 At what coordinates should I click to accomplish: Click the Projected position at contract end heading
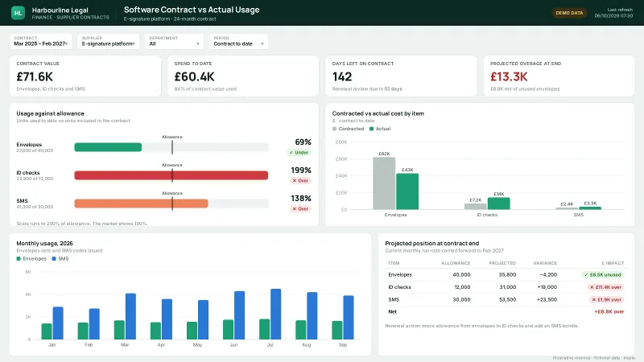coord(432,243)
